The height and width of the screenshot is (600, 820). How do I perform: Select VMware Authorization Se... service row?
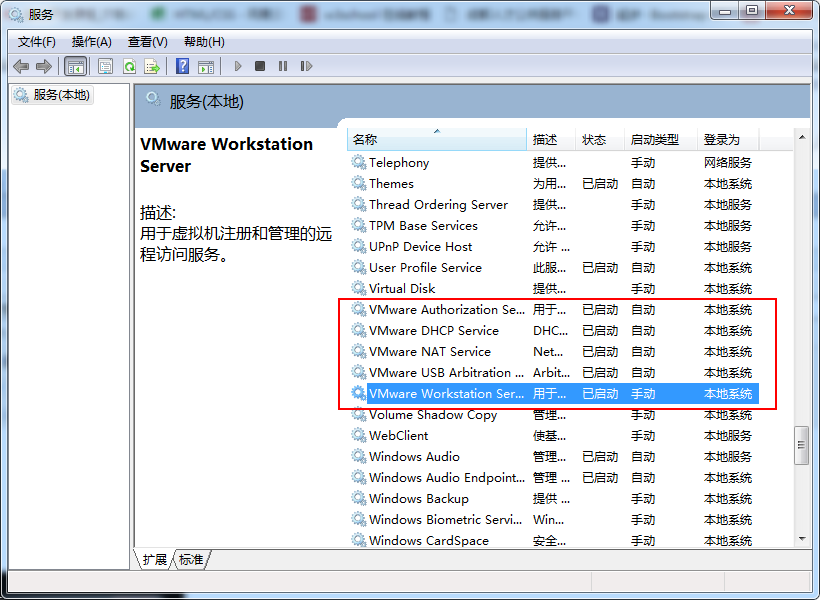554,310
